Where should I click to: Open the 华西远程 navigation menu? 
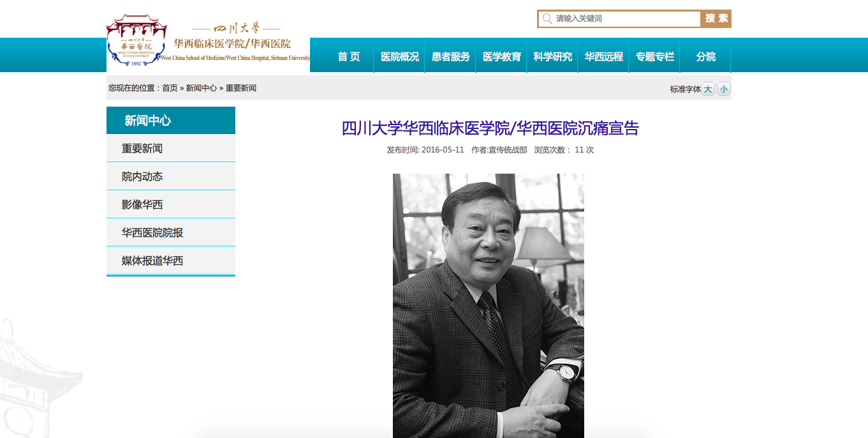(x=603, y=56)
